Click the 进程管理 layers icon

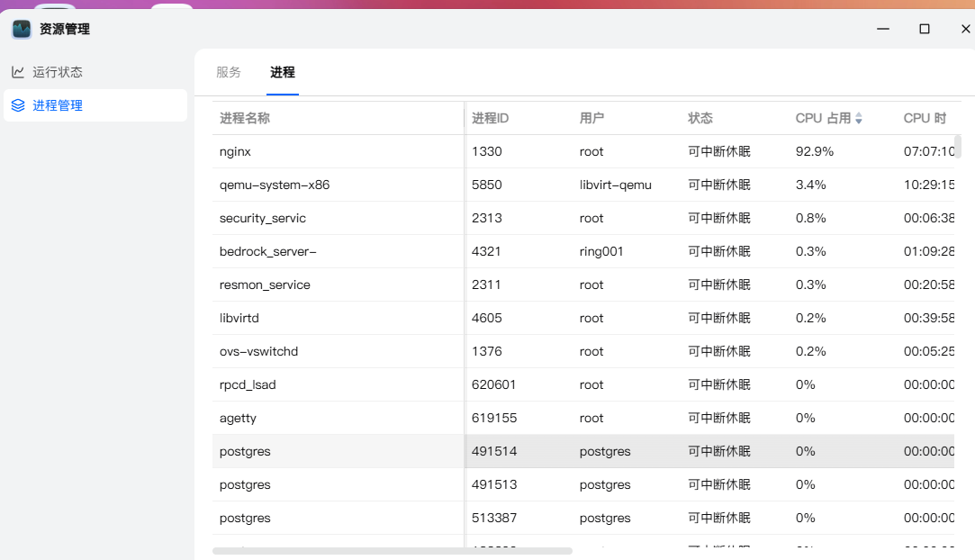click(x=18, y=105)
